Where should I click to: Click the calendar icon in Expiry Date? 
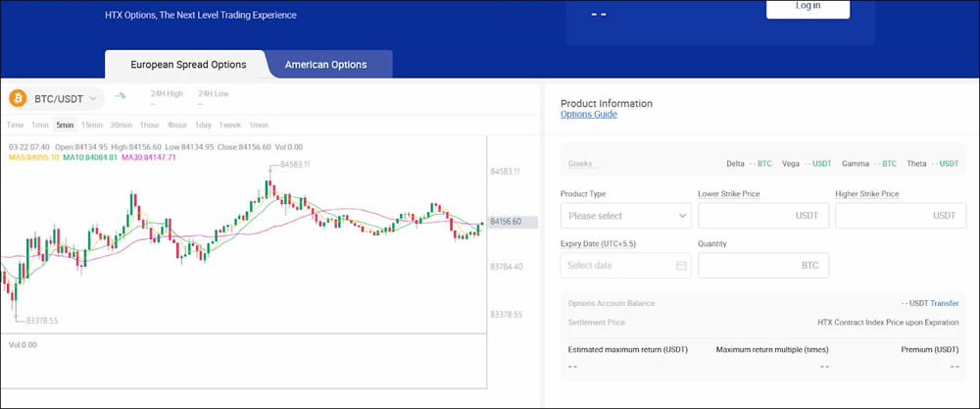pyautogui.click(x=681, y=266)
